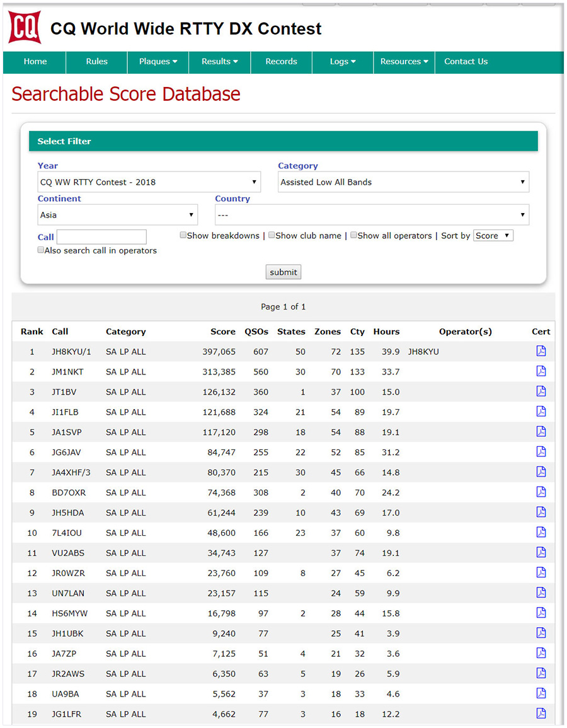
Task: Expand the Category dropdown list
Action: click(403, 182)
